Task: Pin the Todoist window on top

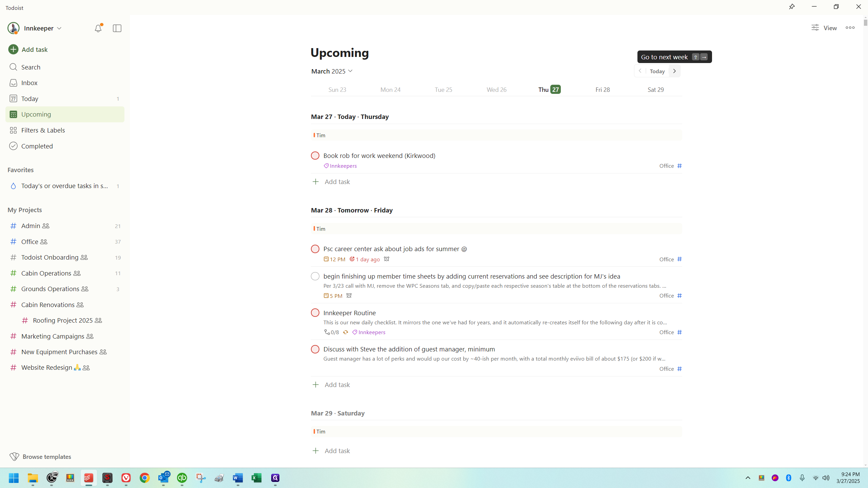Action: [792, 7]
